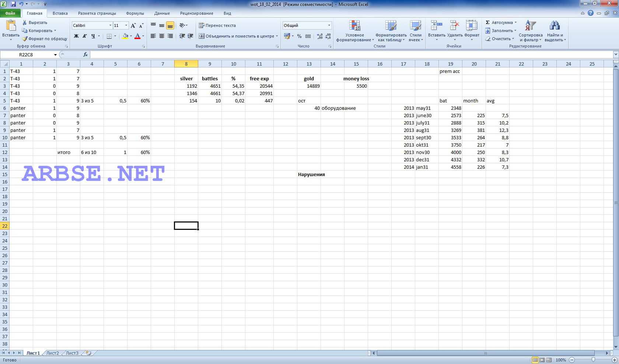Expand the font name dropdown (Calibri)
This screenshot has height=364, width=619.
tap(110, 25)
